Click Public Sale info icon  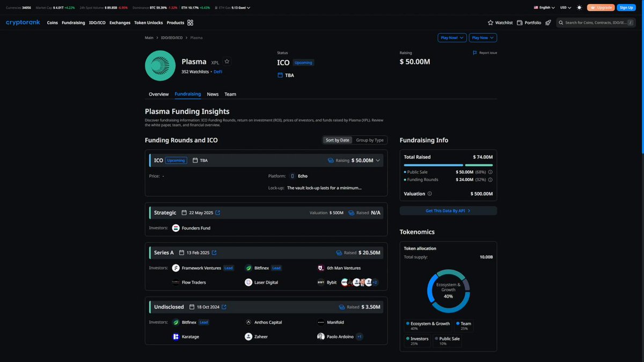491,172
